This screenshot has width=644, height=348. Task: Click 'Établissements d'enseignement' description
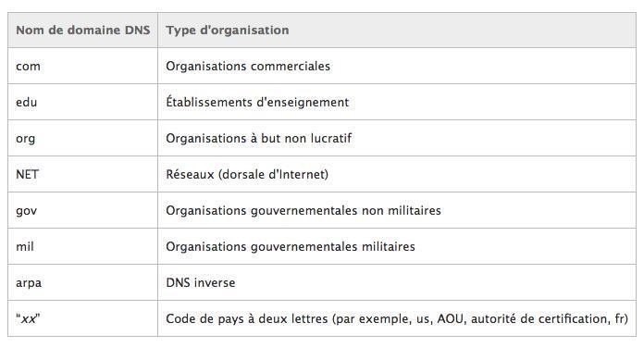[x=257, y=102]
